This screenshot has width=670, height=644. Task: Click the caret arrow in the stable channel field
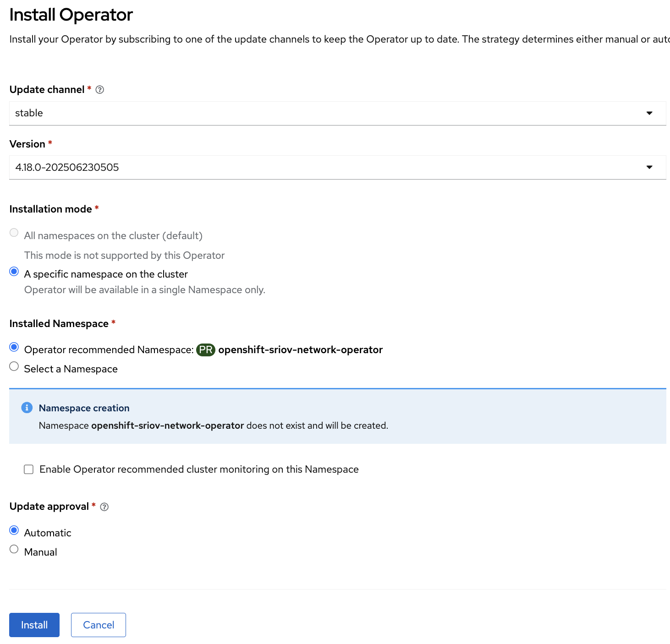(x=649, y=113)
